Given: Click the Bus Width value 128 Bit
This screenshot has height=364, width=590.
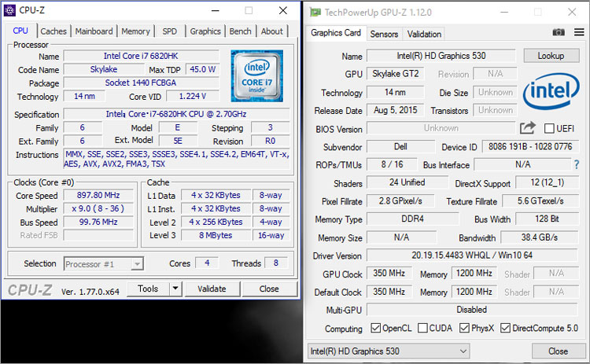Looking at the screenshot, I should [x=547, y=219].
